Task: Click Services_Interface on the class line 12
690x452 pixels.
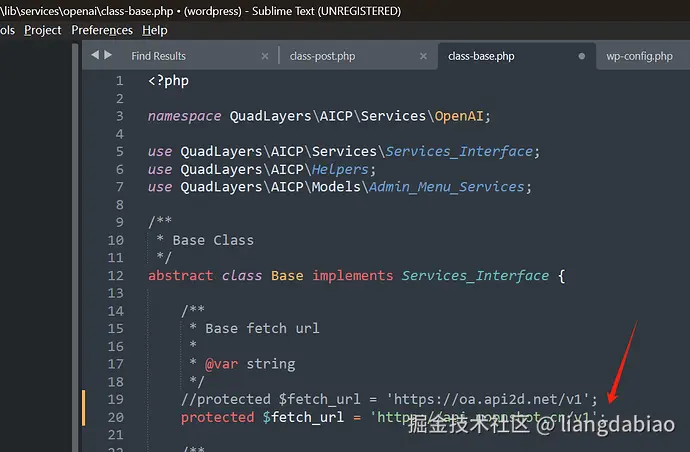Action: pyautogui.click(x=475, y=276)
